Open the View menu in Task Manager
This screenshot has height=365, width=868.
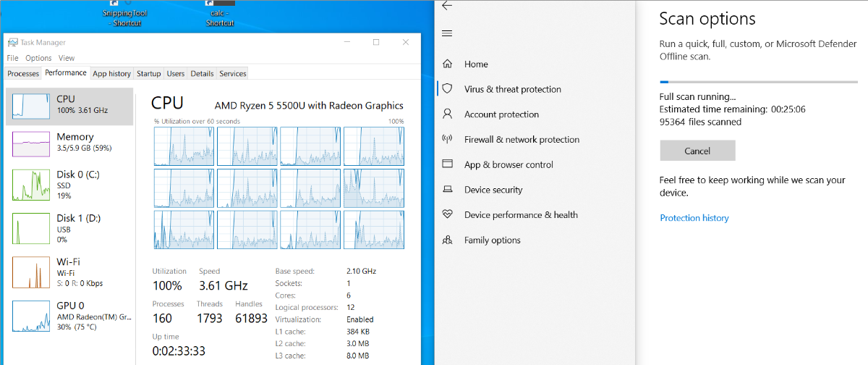(67, 58)
